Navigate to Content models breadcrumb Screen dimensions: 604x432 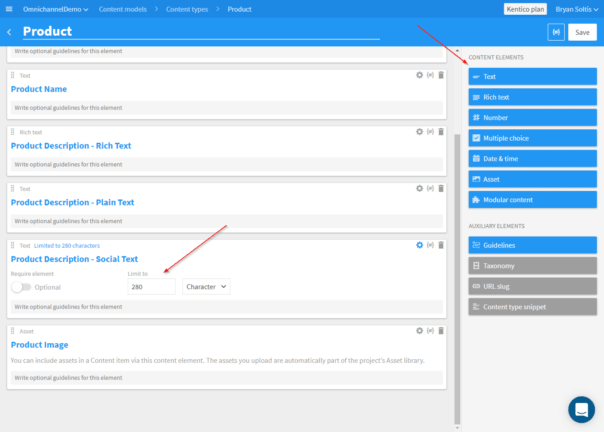[122, 9]
